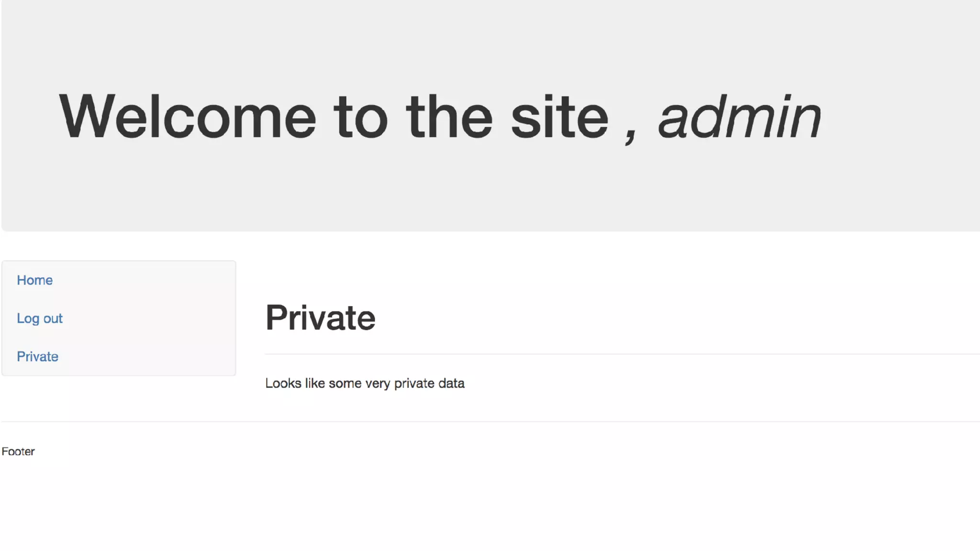980x551 pixels.
Task: Click the word "to" in banner heading
Action: click(360, 117)
